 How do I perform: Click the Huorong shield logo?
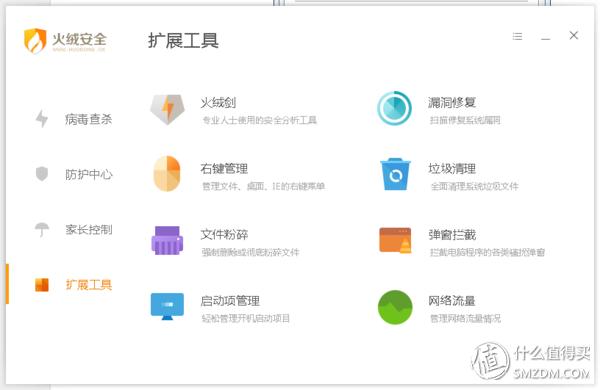point(35,41)
